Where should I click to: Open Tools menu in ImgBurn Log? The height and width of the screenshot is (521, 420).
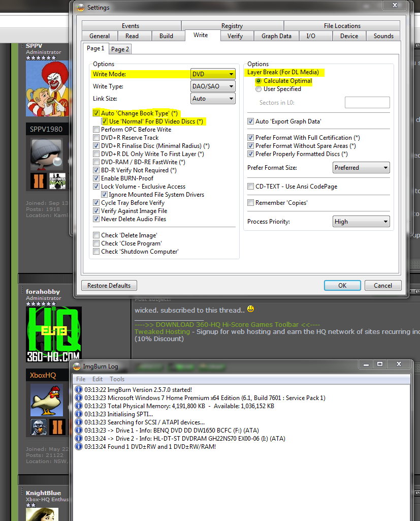pos(117,379)
